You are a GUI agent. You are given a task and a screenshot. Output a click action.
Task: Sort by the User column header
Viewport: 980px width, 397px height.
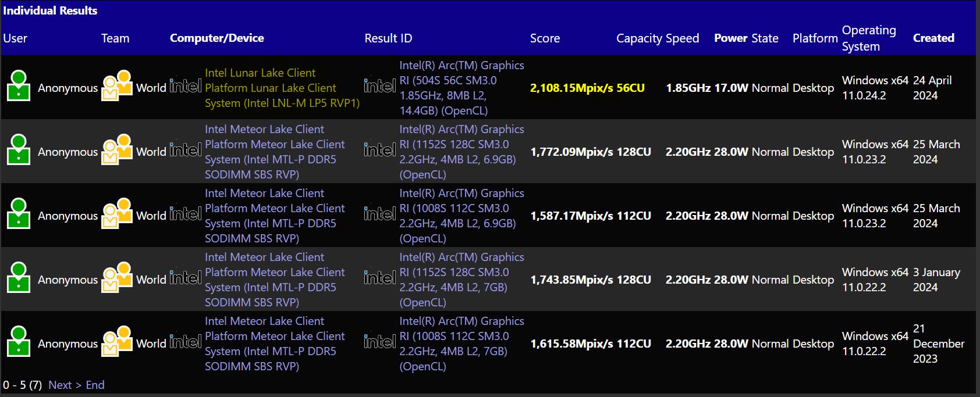(15, 38)
